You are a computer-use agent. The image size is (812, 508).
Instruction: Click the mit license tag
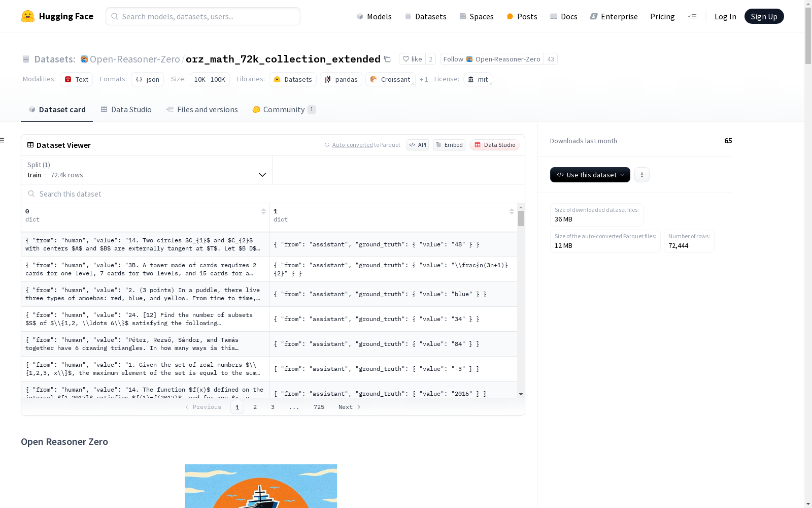[x=478, y=79]
